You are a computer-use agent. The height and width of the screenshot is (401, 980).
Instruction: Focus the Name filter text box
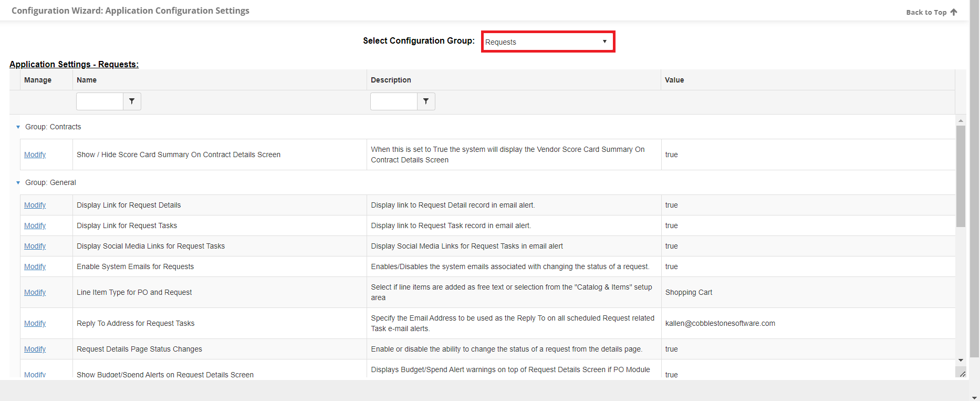tap(100, 101)
